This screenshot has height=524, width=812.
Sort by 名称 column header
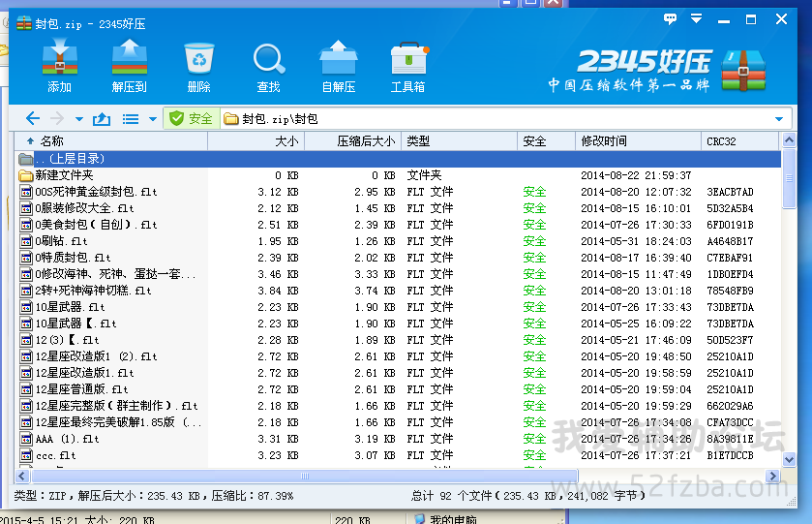point(111,141)
